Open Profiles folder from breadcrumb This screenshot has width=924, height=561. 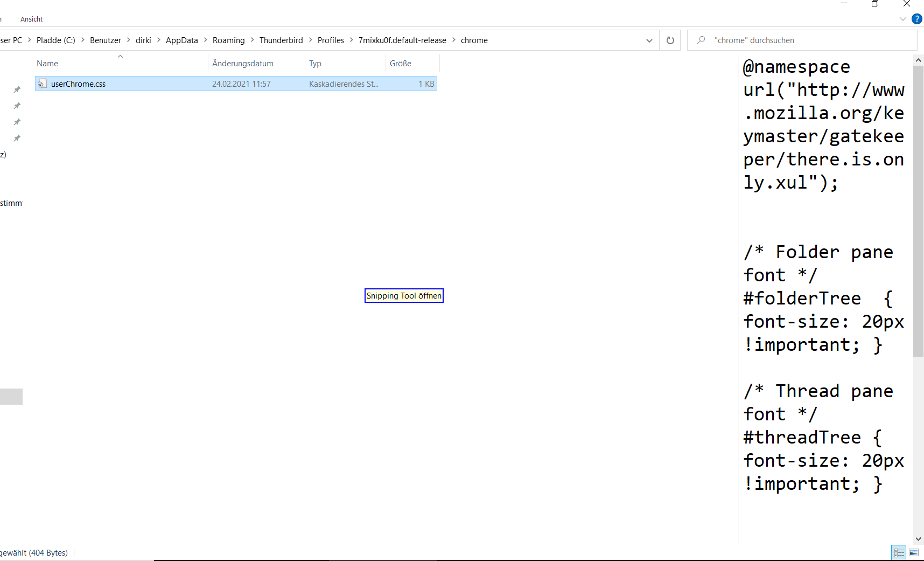[x=331, y=40]
